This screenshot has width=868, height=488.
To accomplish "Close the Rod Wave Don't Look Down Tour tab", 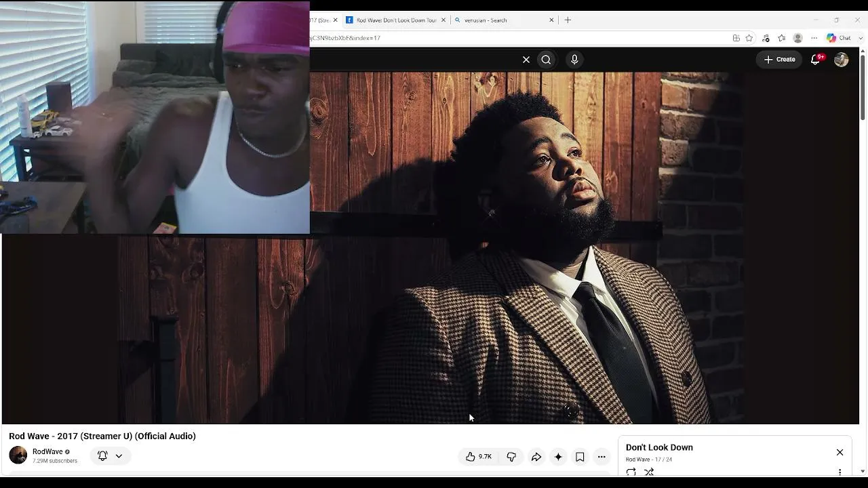I will (443, 20).
